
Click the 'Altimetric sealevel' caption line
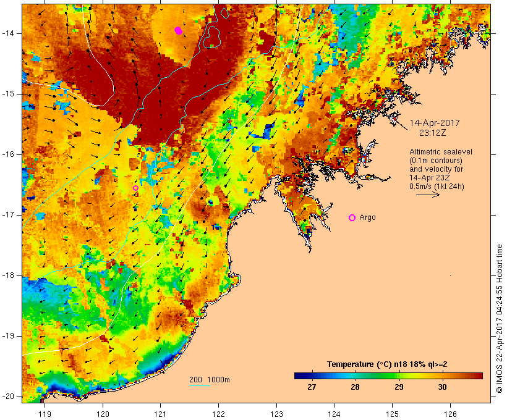coord(441,151)
